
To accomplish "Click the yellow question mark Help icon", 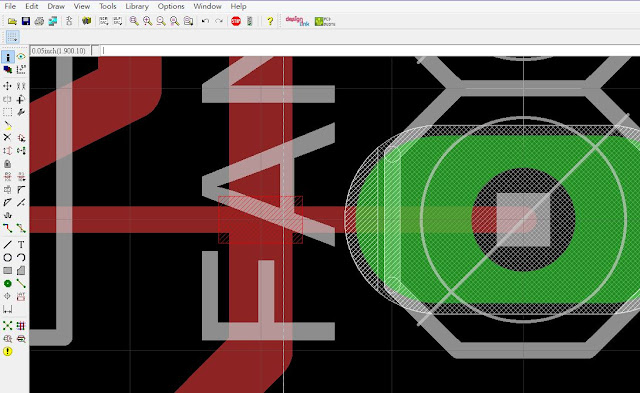I will (x=270, y=21).
